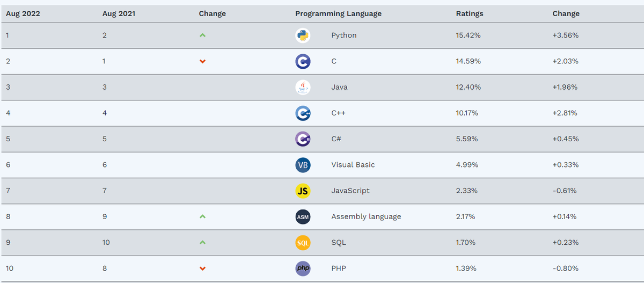The image size is (644, 283).
Task: Click the red down arrow in PHP row
Action: click(x=202, y=269)
